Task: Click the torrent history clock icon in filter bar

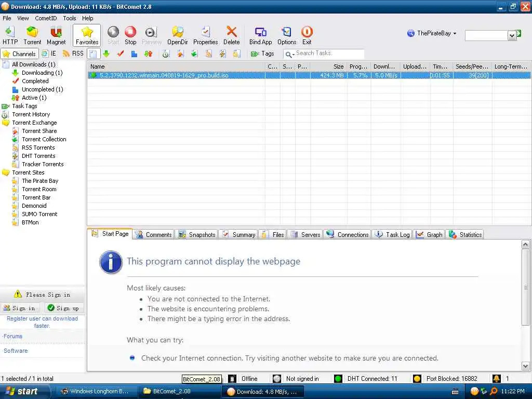Action: click(166, 54)
